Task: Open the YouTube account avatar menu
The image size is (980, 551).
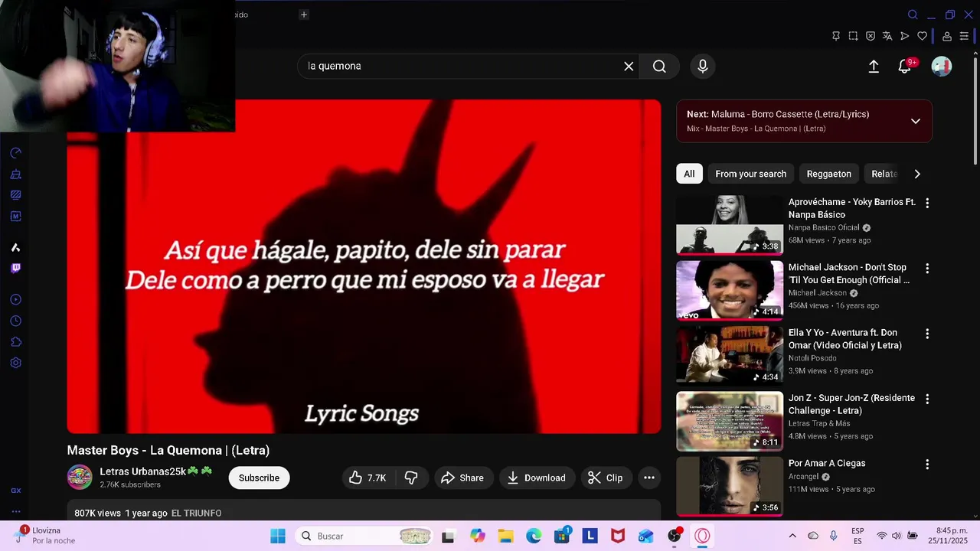Action: coord(941,67)
